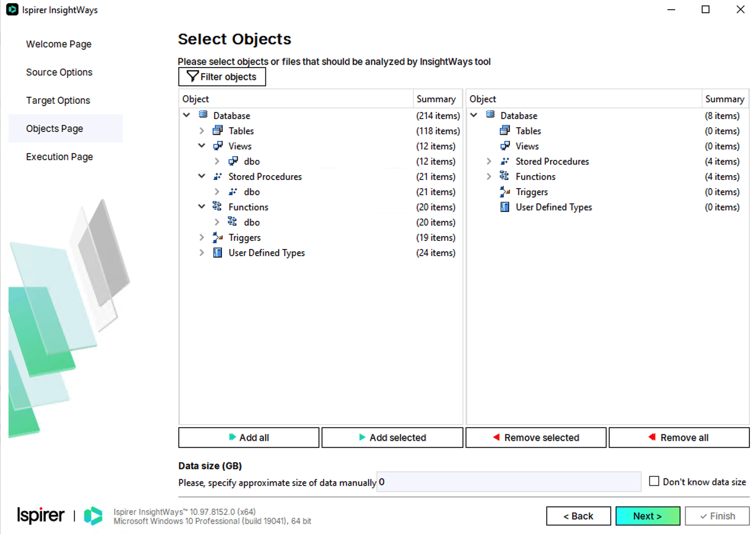Expand dbo under Stored Procedures
756x534 pixels.
(217, 192)
